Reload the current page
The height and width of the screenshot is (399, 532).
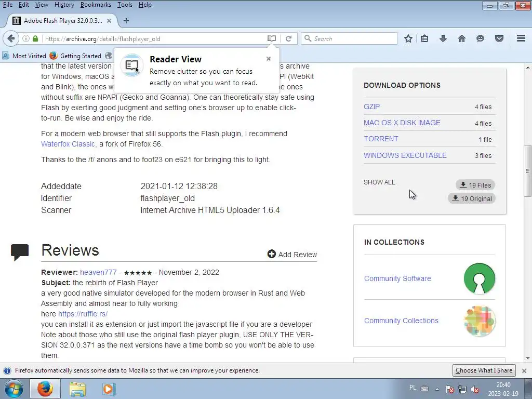pyautogui.click(x=289, y=38)
